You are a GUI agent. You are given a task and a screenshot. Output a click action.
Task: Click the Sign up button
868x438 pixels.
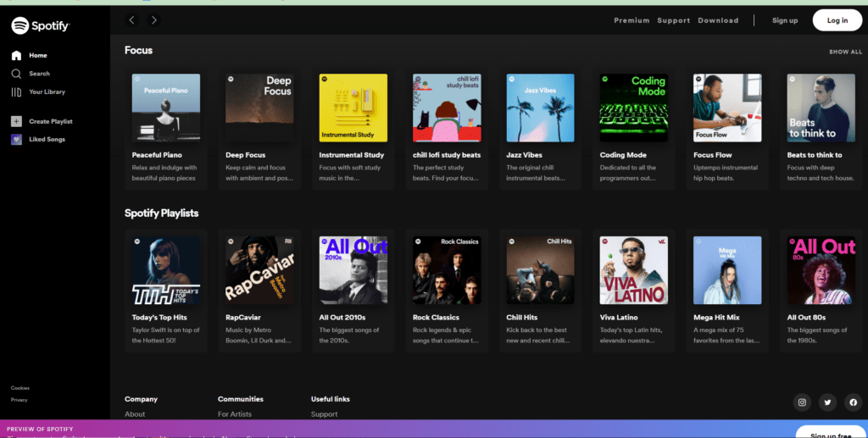[x=785, y=20]
